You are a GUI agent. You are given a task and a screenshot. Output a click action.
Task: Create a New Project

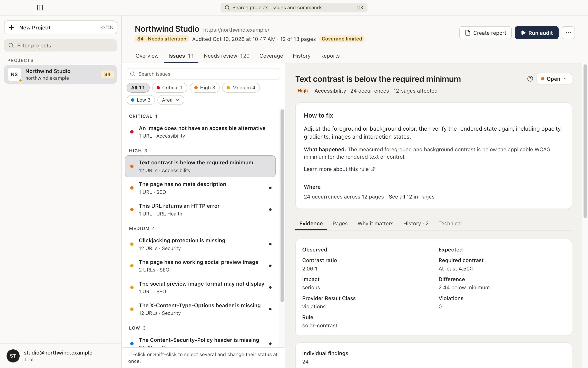[60, 28]
